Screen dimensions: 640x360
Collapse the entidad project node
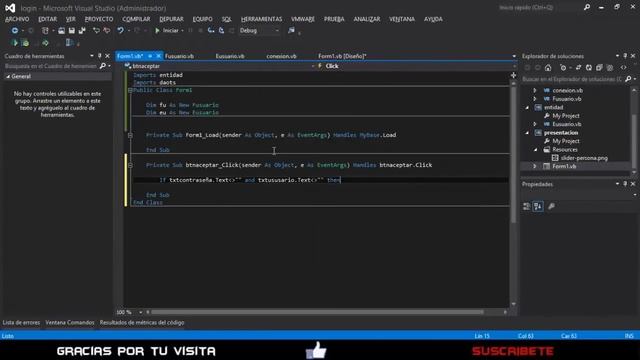tap(527, 108)
